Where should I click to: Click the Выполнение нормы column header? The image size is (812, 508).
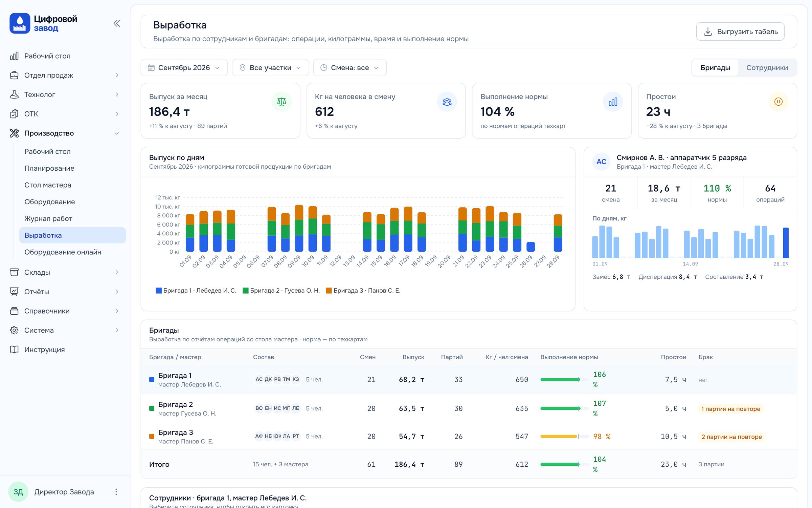click(569, 357)
